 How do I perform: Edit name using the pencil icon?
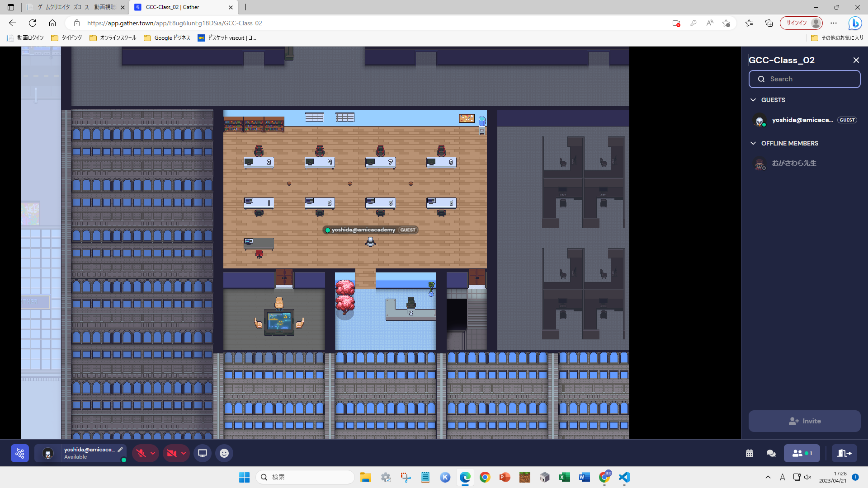click(x=120, y=450)
